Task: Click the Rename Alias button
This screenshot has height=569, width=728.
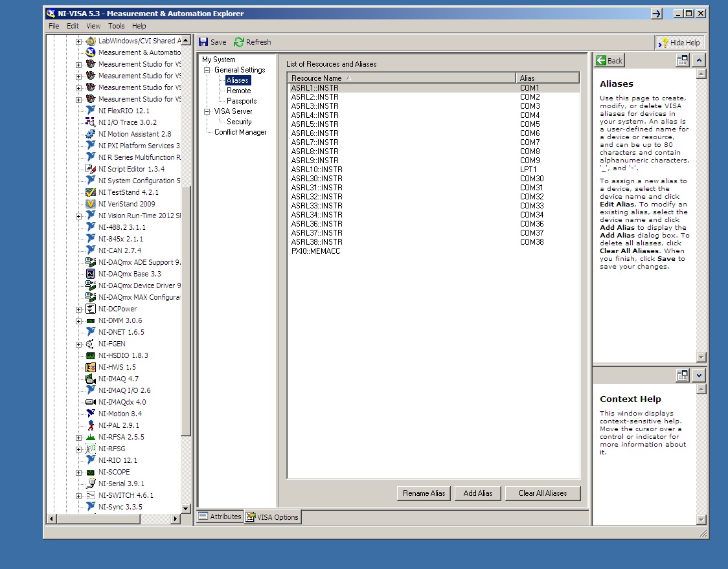Action: [424, 493]
